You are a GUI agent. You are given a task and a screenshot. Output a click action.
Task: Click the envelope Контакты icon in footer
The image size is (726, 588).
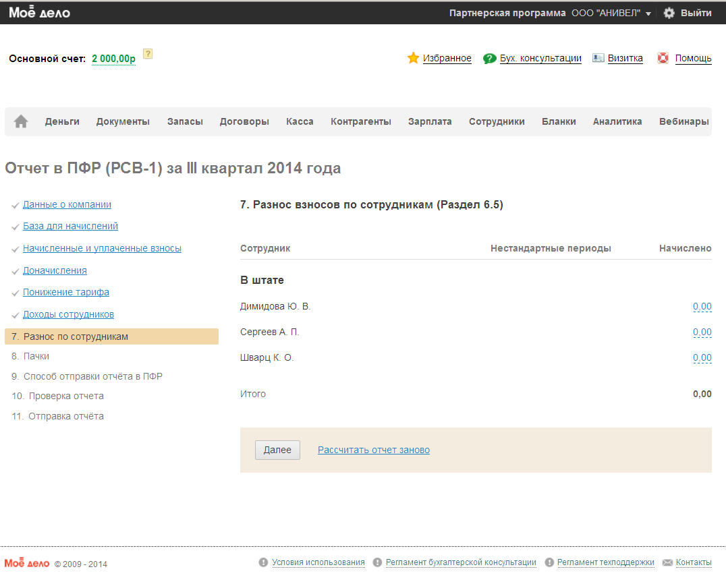[667, 562]
